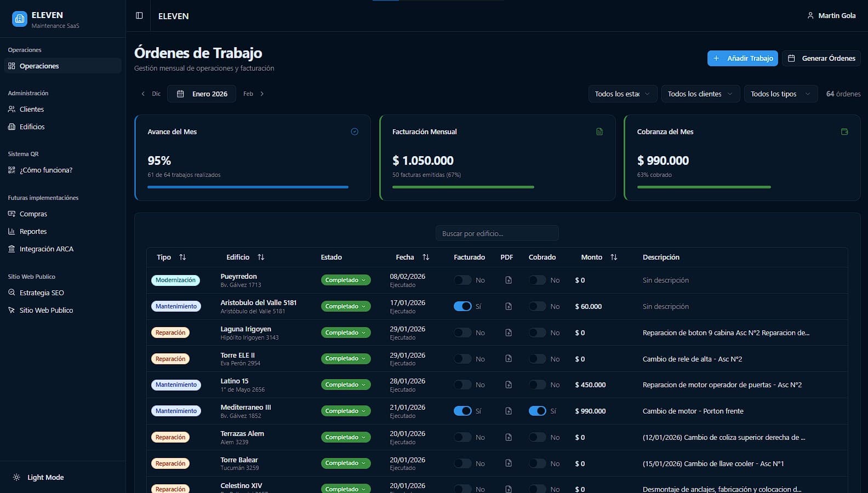Click the Añadir Trabajo button
This screenshot has height=493, width=868.
coord(743,58)
